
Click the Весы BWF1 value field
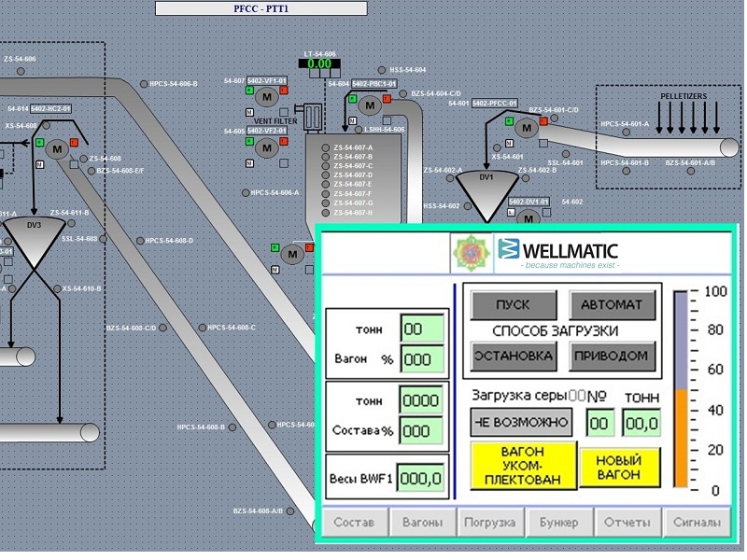click(419, 478)
